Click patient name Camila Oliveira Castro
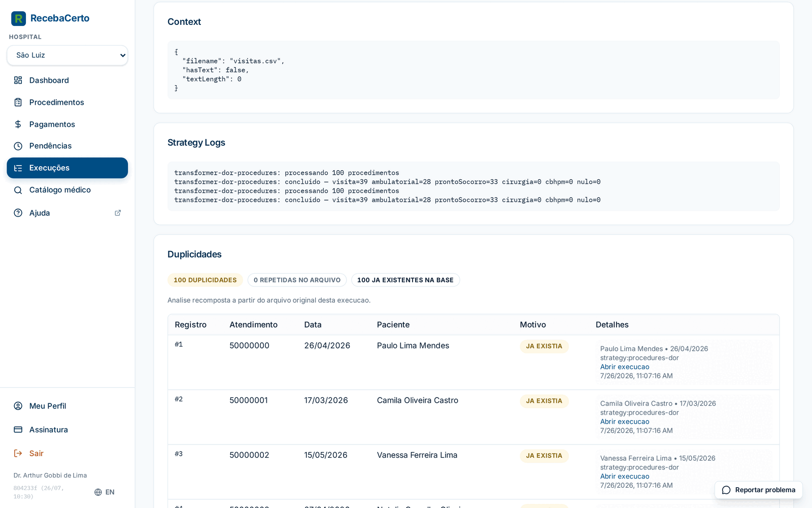The width and height of the screenshot is (812, 508). 418,400
